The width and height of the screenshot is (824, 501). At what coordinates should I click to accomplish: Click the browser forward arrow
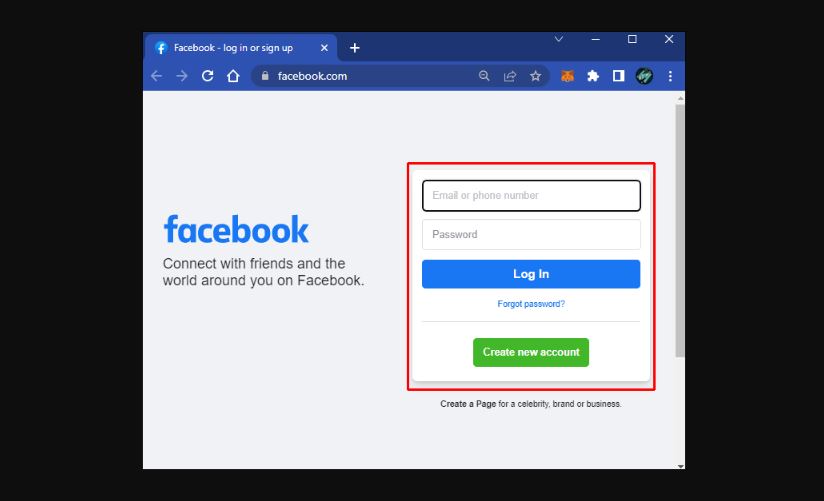click(182, 76)
